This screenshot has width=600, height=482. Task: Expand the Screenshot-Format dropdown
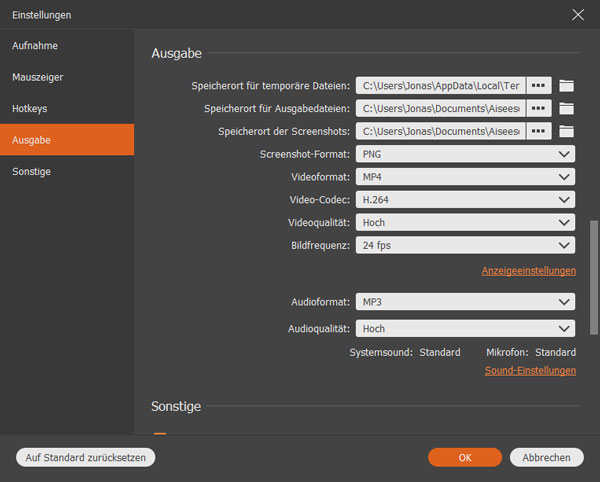(465, 154)
